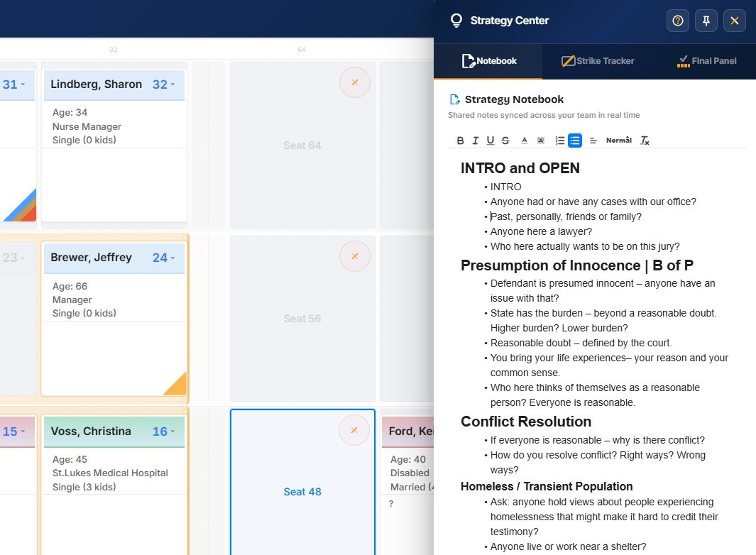This screenshot has width=756, height=555.
Task: Open the text highlight background picker
Action: pos(541,141)
